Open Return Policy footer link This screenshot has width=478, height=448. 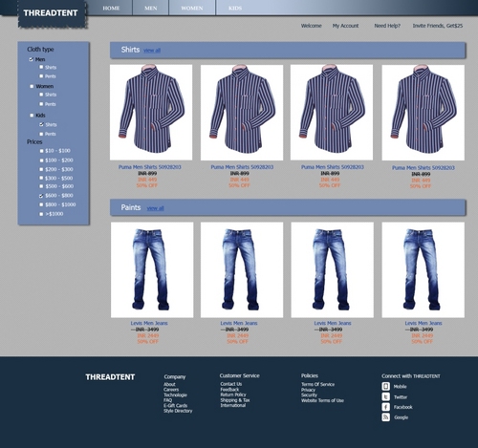[x=233, y=395]
